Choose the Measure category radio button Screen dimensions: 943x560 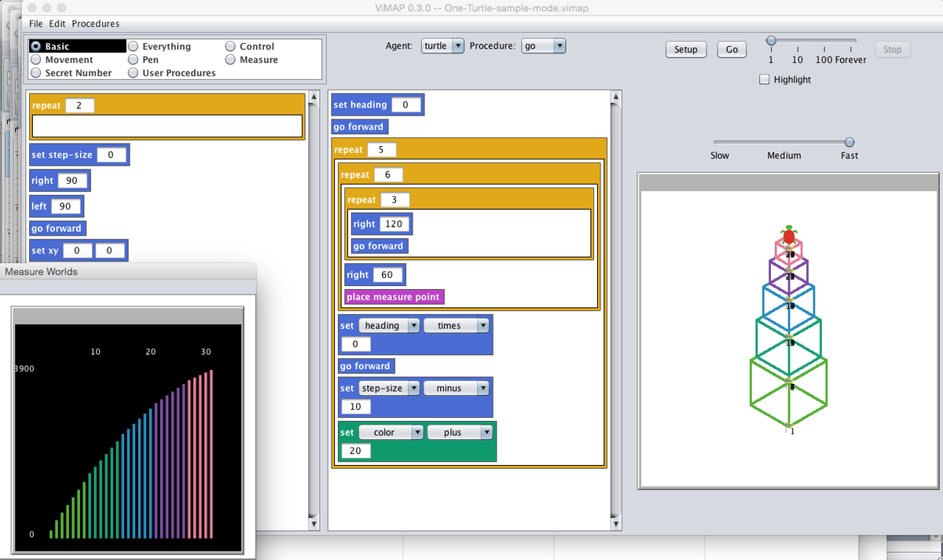coord(231,60)
